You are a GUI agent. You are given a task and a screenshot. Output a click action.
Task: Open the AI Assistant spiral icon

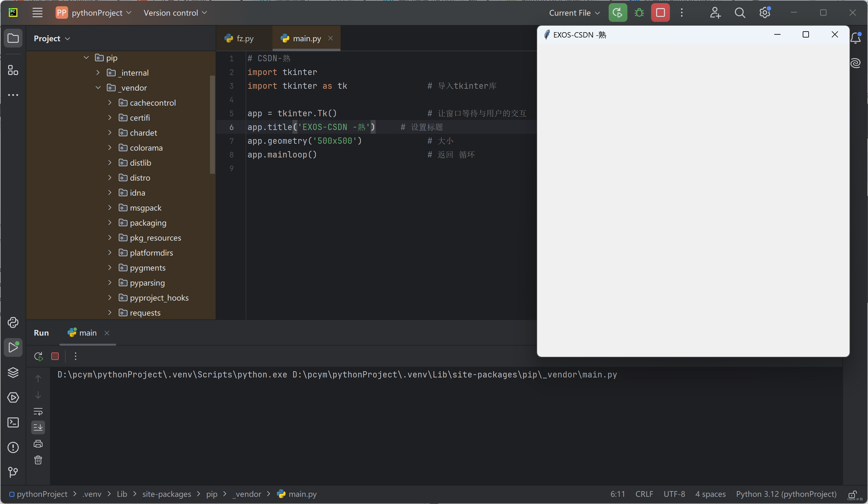click(856, 63)
